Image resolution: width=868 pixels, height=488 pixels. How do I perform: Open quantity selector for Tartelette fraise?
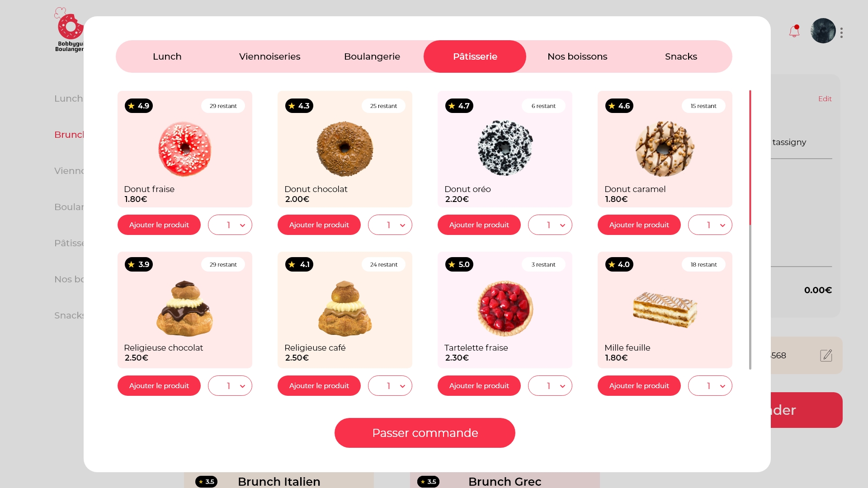click(x=550, y=385)
